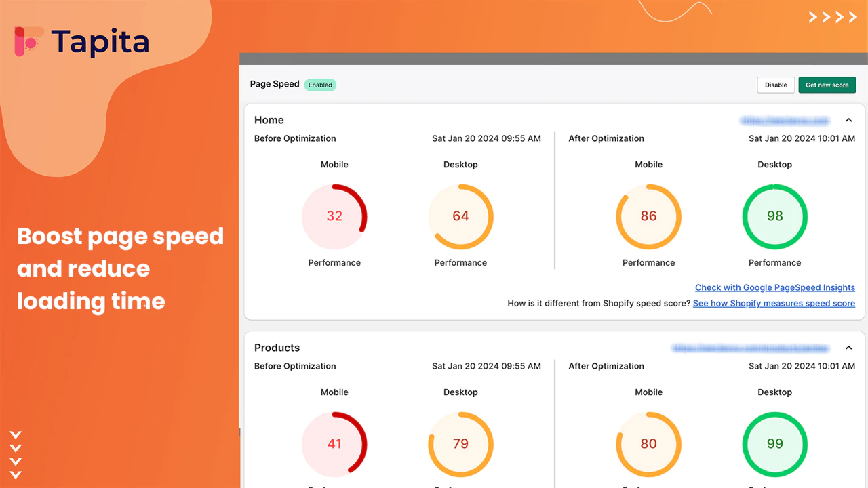Click Products' After Optimization label
Viewport: 868px width, 488px height.
[606, 366]
